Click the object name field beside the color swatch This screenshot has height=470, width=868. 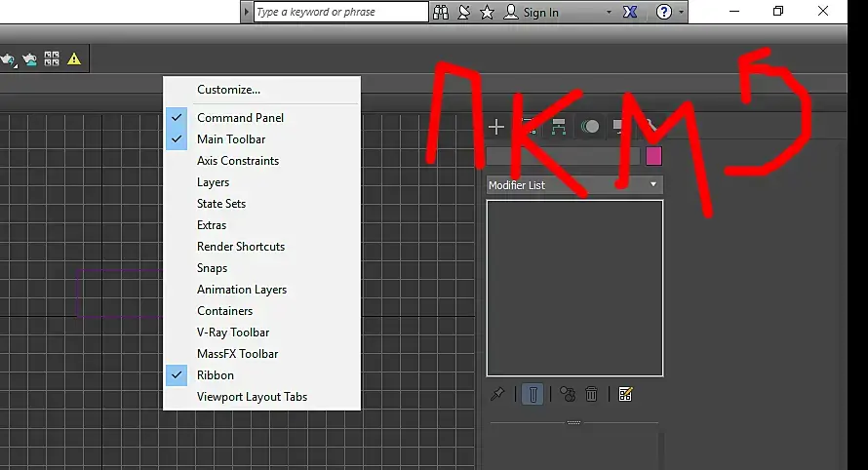point(563,156)
